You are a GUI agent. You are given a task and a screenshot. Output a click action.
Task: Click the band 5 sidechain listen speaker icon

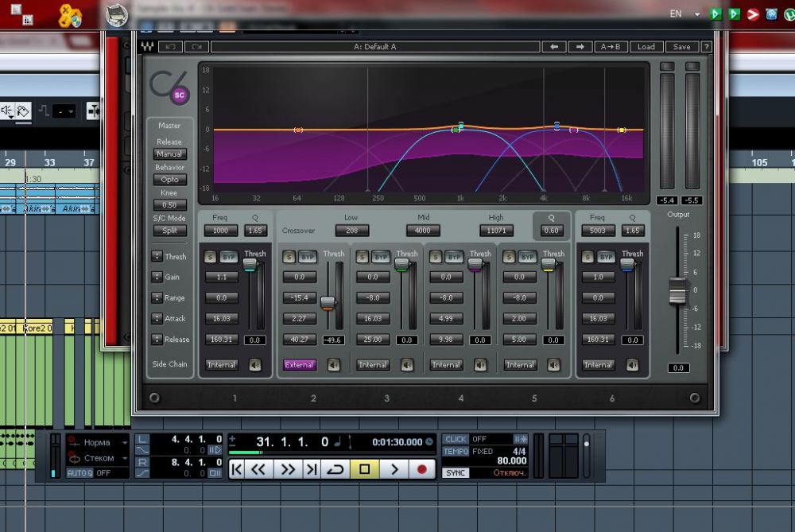point(553,365)
